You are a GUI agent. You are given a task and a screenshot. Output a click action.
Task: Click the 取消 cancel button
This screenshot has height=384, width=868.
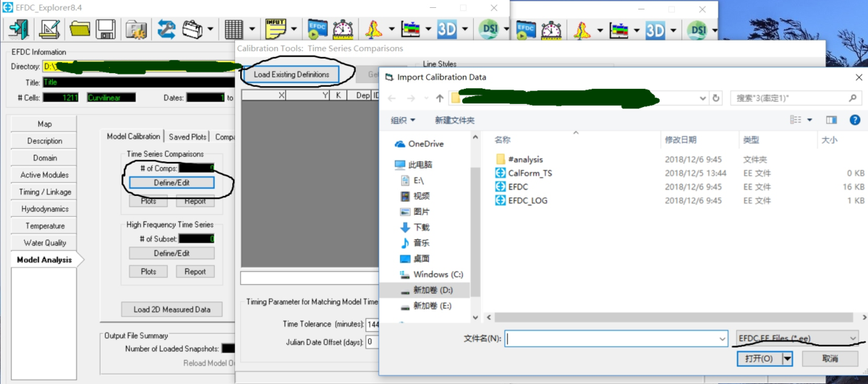coord(830,358)
